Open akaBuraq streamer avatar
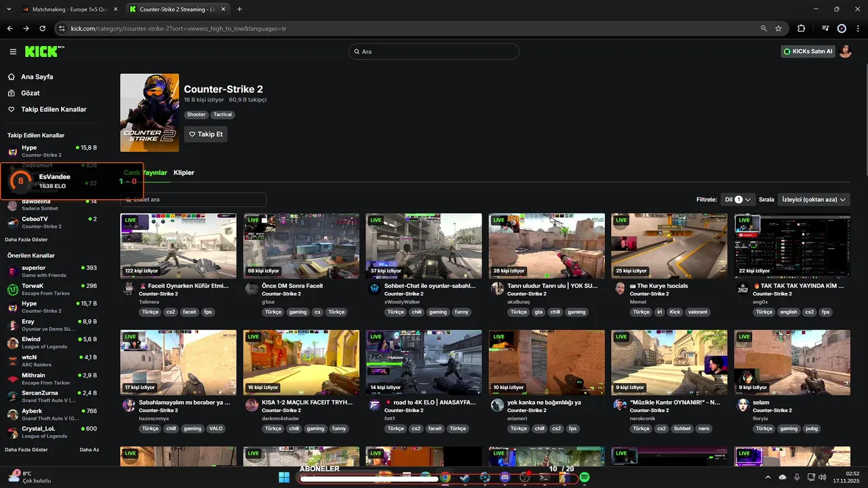Image resolution: width=868 pixels, height=488 pixels. (497, 289)
